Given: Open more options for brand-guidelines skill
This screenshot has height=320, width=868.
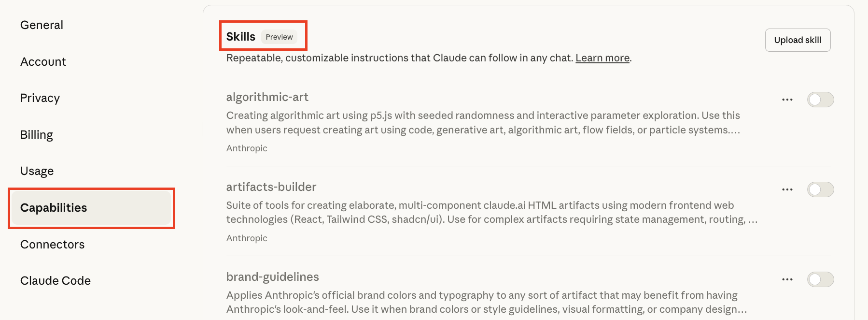Looking at the screenshot, I should tap(787, 279).
